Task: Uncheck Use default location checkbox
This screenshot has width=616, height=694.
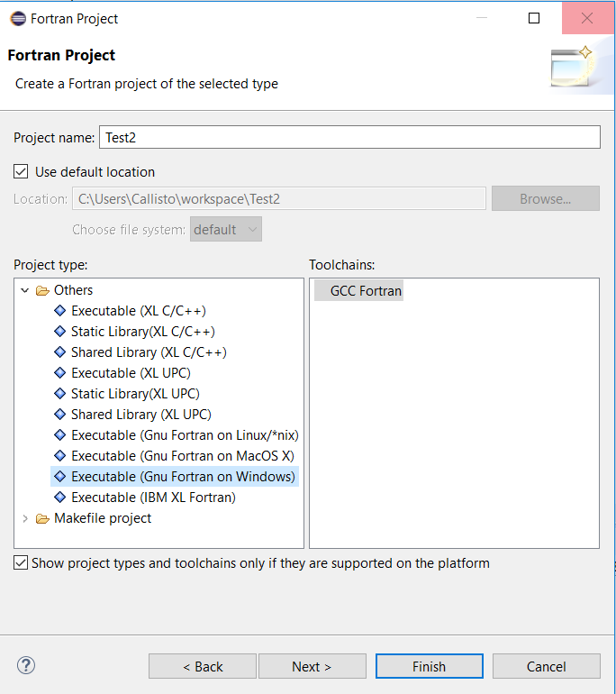Action: click(x=21, y=171)
